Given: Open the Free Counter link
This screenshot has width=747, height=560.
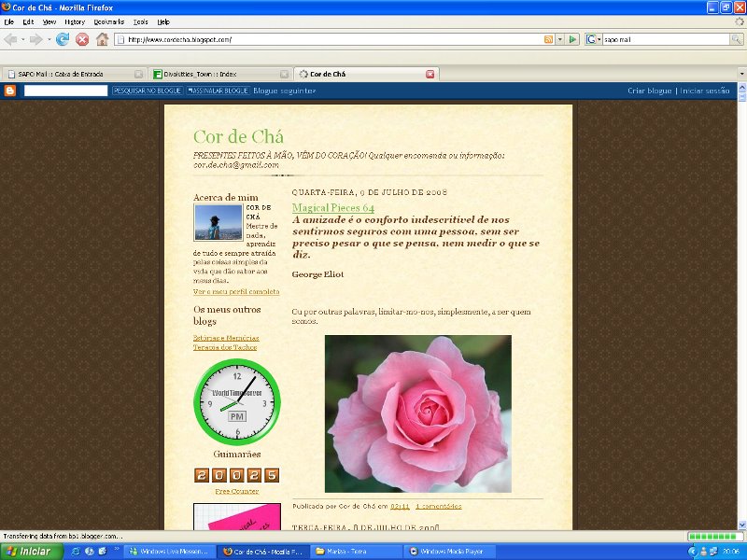Looking at the screenshot, I should [x=237, y=492].
